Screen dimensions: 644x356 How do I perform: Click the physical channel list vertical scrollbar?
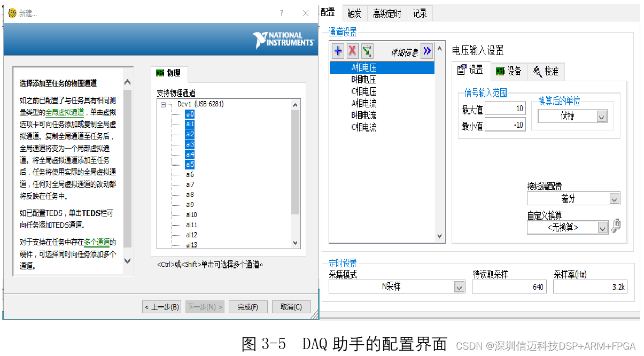click(x=296, y=160)
